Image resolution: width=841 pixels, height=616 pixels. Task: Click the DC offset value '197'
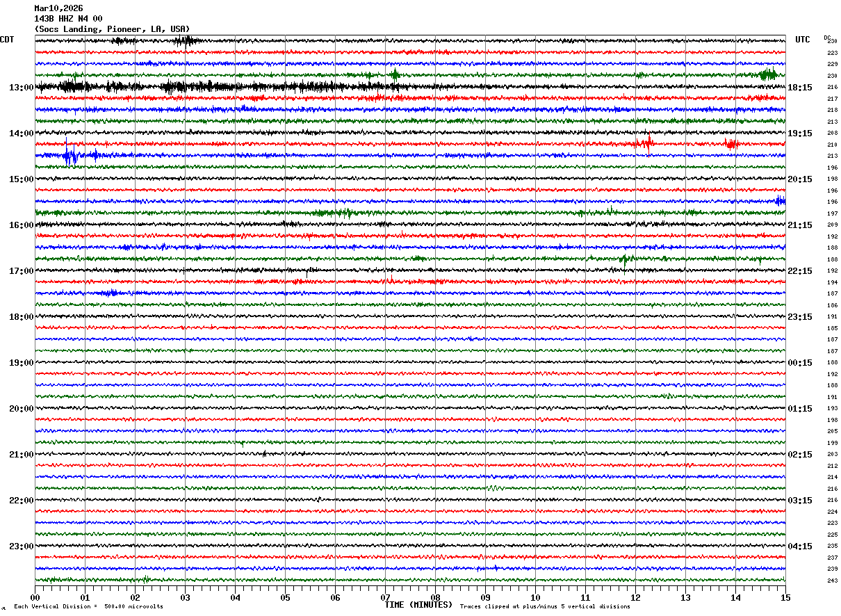coord(832,213)
